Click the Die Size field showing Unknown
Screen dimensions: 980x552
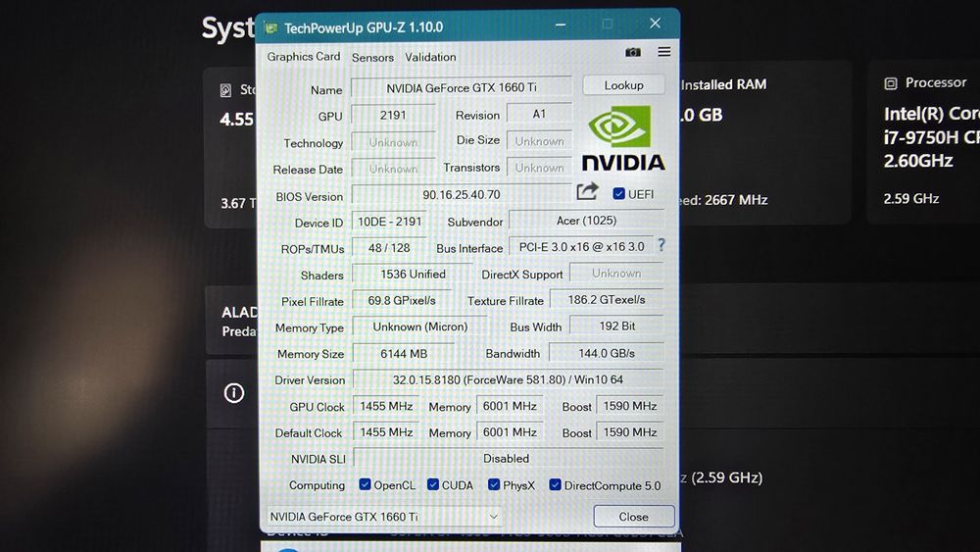click(x=539, y=140)
